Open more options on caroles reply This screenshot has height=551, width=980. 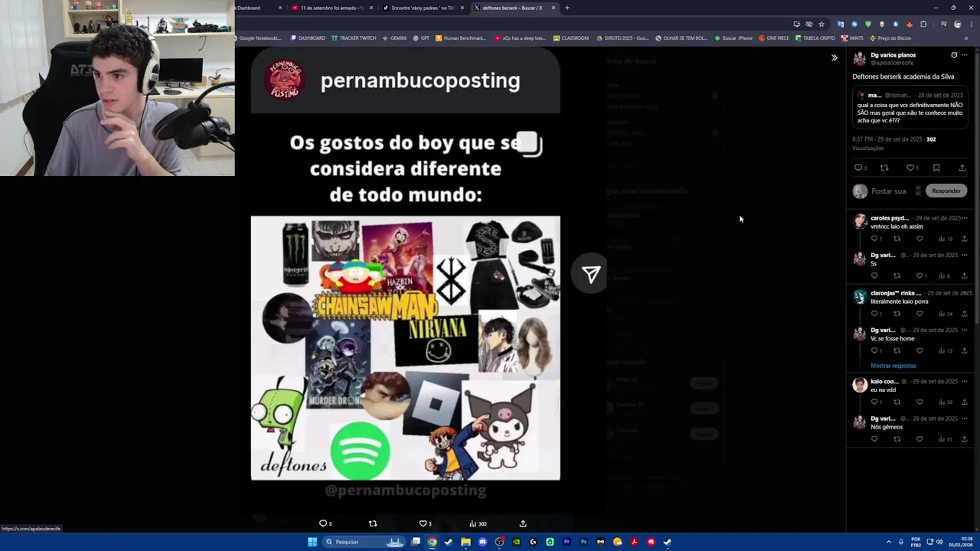coord(964,218)
